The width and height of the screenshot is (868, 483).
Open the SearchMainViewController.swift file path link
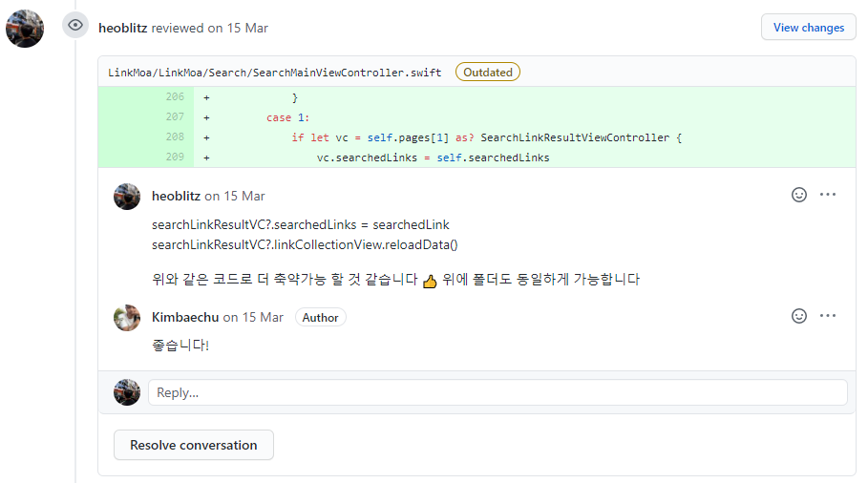pyautogui.click(x=275, y=73)
